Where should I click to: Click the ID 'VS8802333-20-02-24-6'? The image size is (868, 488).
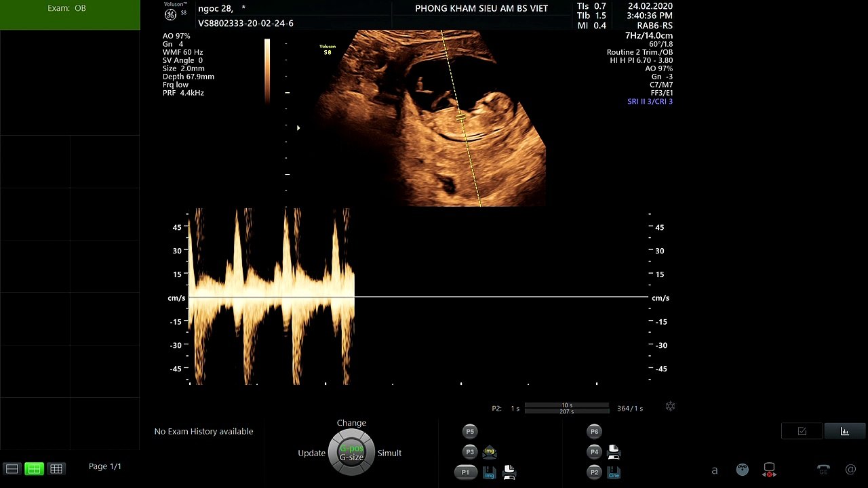tap(245, 24)
